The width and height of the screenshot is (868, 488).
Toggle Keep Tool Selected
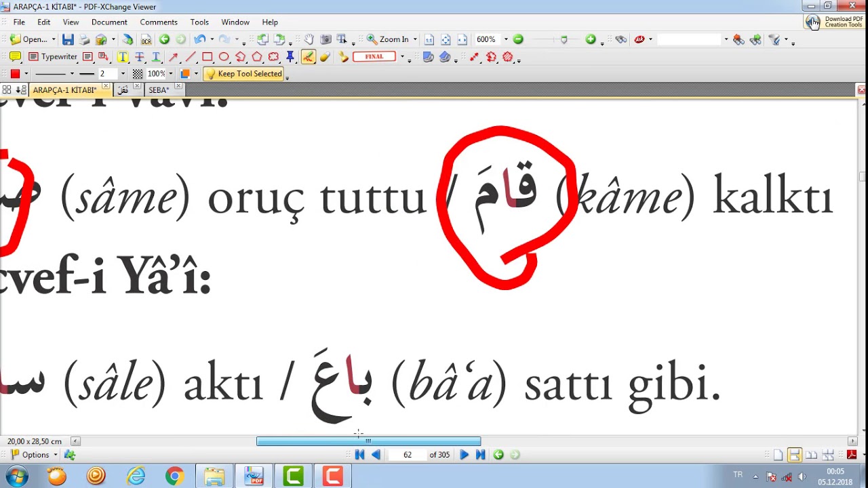244,73
